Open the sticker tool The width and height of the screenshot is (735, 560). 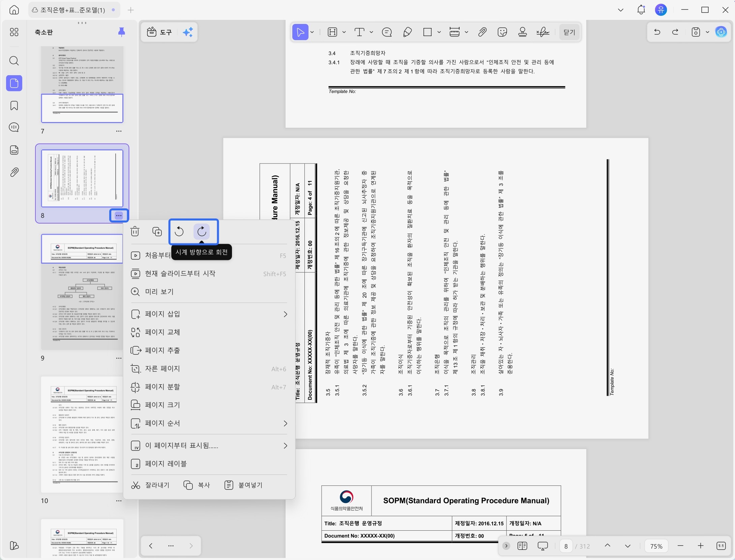(x=502, y=32)
